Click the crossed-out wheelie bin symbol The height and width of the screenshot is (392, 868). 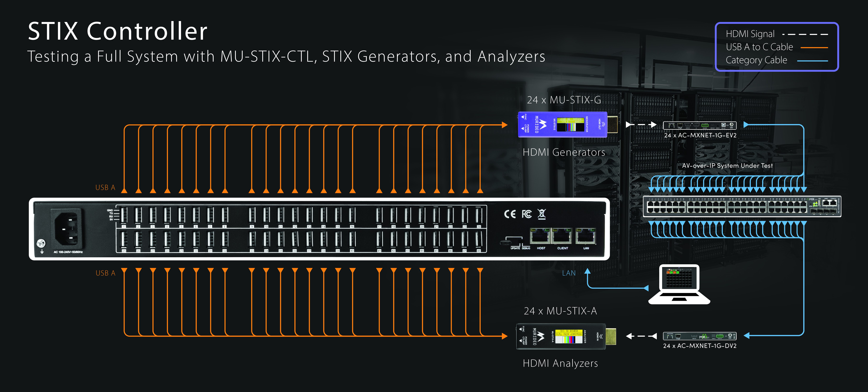click(x=542, y=214)
